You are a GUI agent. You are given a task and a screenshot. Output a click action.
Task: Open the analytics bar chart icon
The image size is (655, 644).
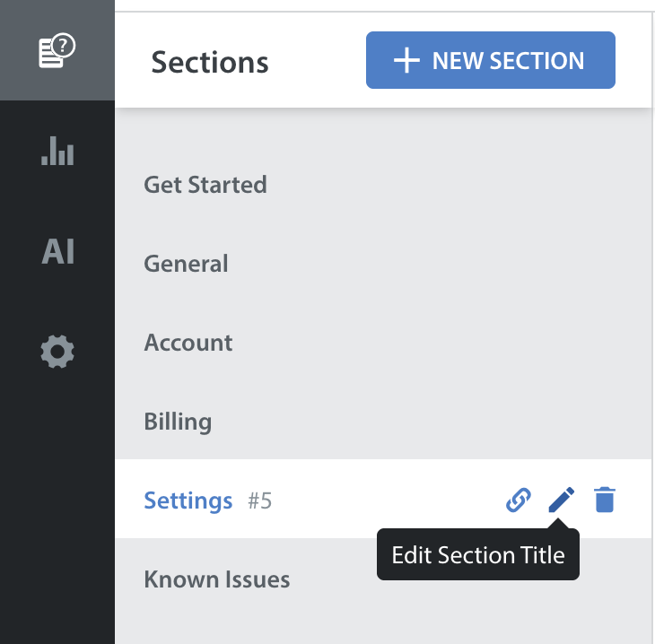[x=57, y=151]
